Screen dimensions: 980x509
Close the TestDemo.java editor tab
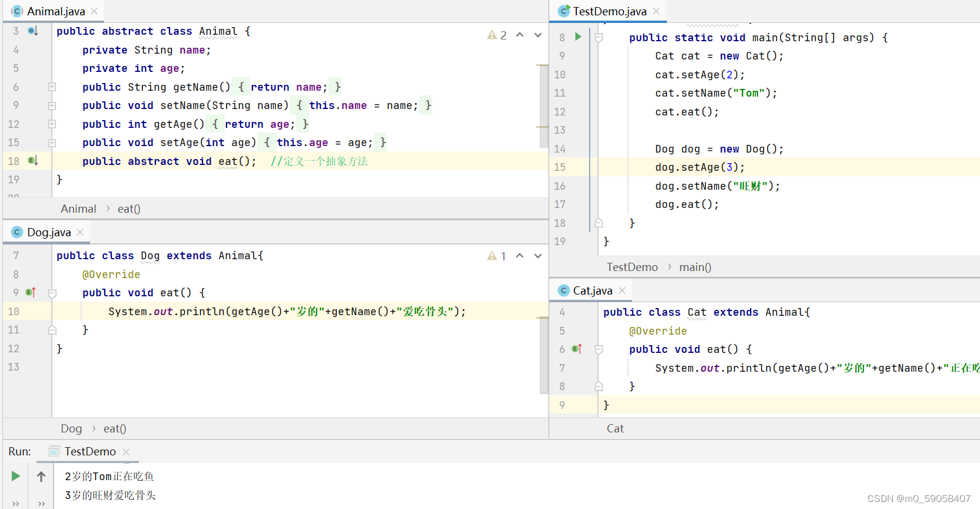(656, 11)
